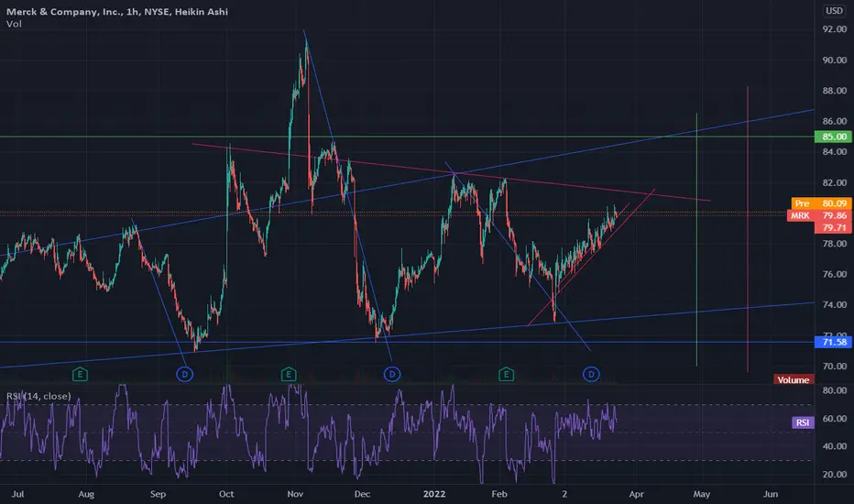Click the Nov label on time axis

pos(295,494)
